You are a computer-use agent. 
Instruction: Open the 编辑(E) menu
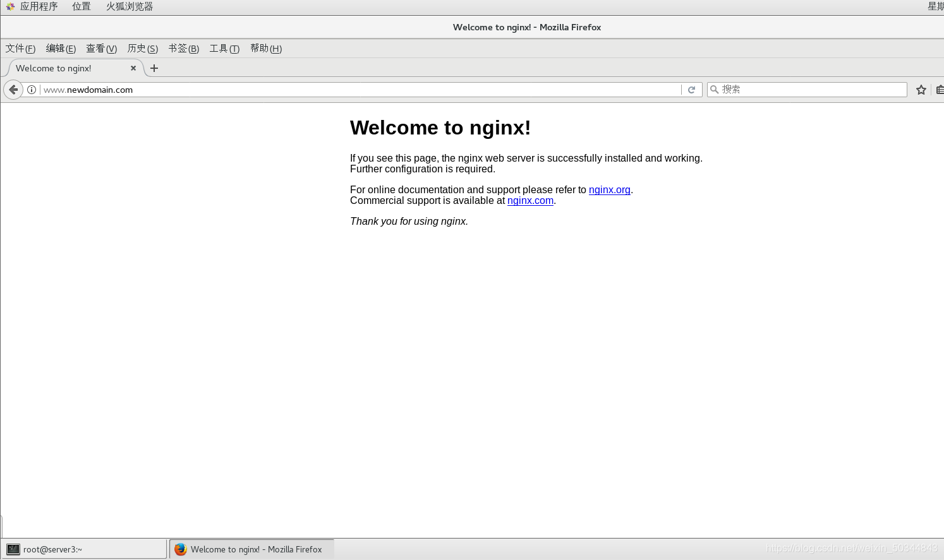pos(61,49)
